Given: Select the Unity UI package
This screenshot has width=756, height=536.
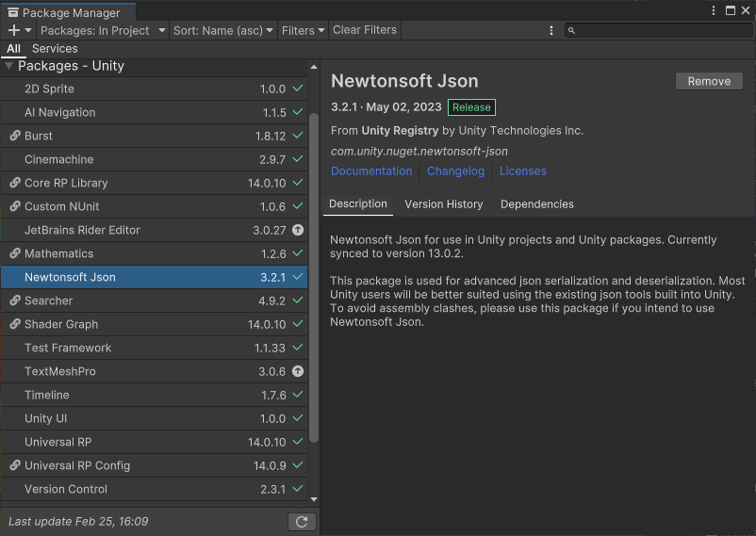Looking at the screenshot, I should click(x=155, y=418).
